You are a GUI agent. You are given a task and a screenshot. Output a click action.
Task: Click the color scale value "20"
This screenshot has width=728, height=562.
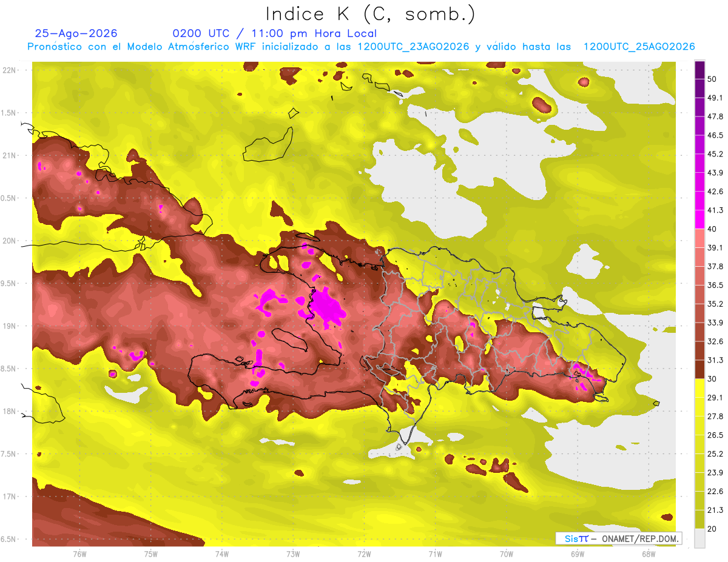point(712,529)
